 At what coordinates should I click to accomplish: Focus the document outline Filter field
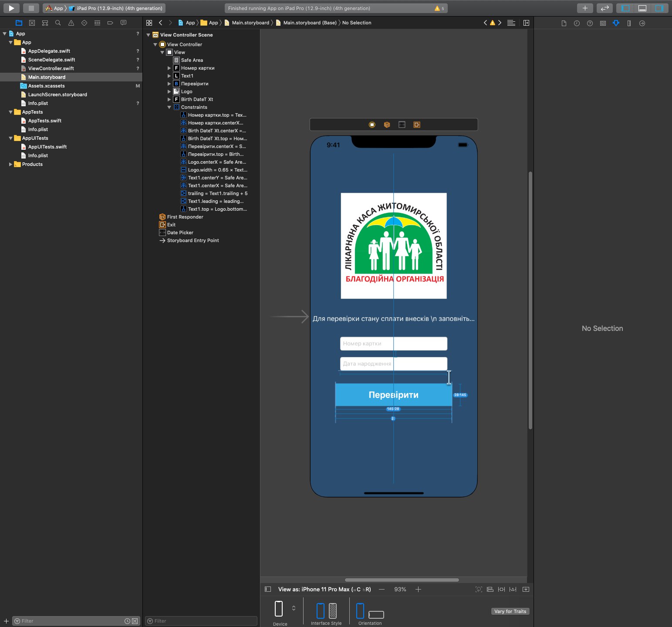click(201, 621)
